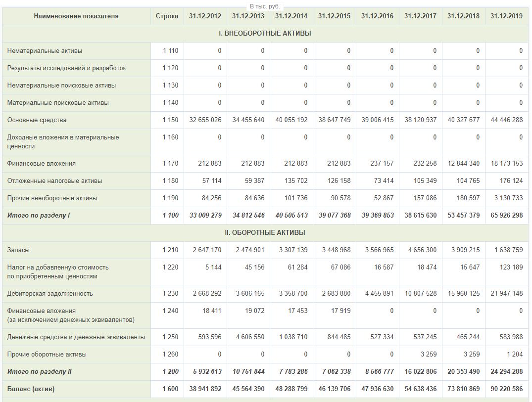
Task: Click value 44 446 288 in Основные средства
Action: 507,120
